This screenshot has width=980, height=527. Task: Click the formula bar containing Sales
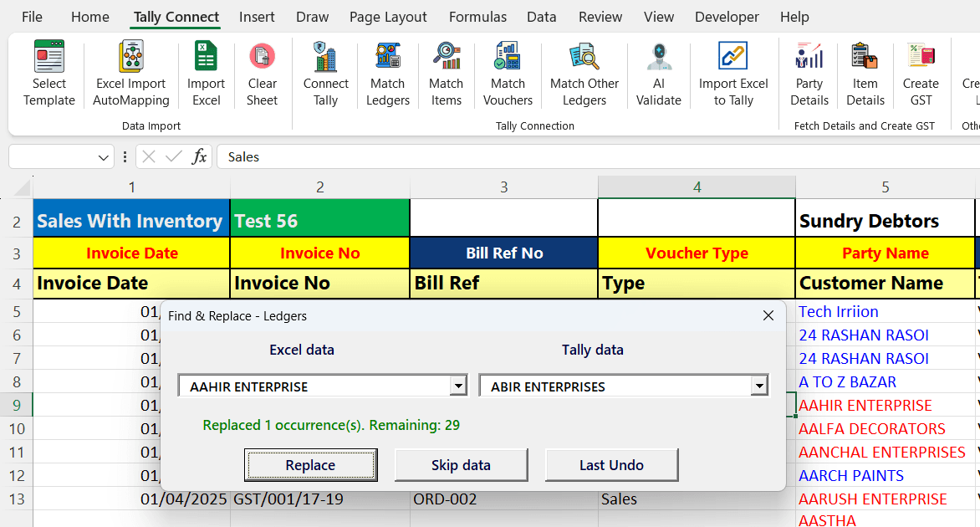(585, 157)
